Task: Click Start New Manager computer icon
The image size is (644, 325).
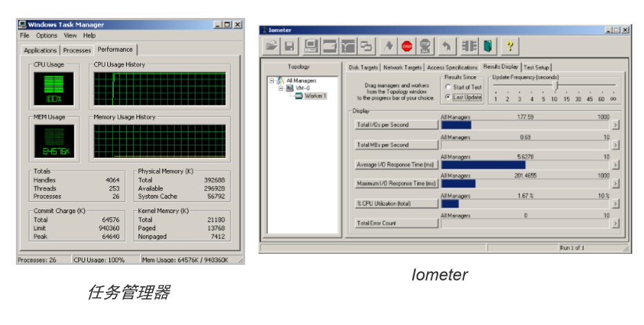Action: pos(312,46)
